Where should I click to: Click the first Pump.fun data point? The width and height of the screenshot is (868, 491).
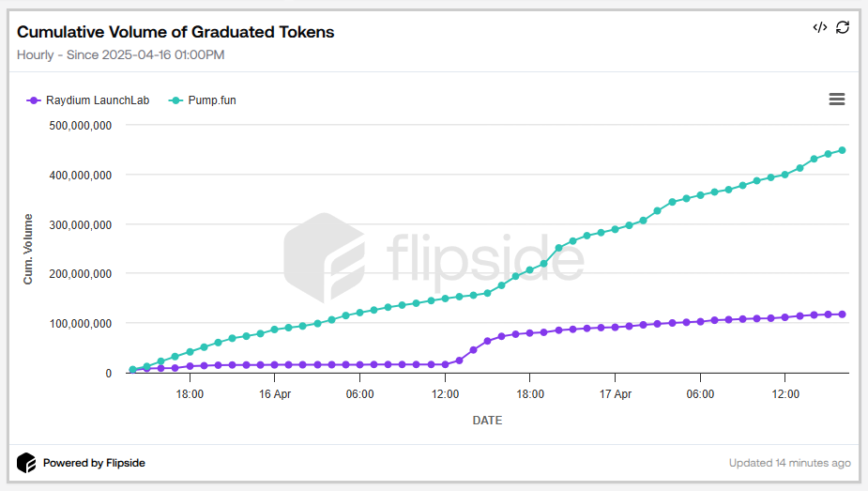pyautogui.click(x=133, y=370)
